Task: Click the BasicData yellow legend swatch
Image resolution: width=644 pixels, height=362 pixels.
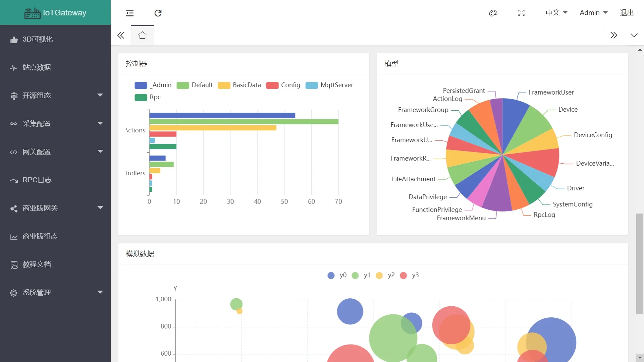Action: point(224,85)
